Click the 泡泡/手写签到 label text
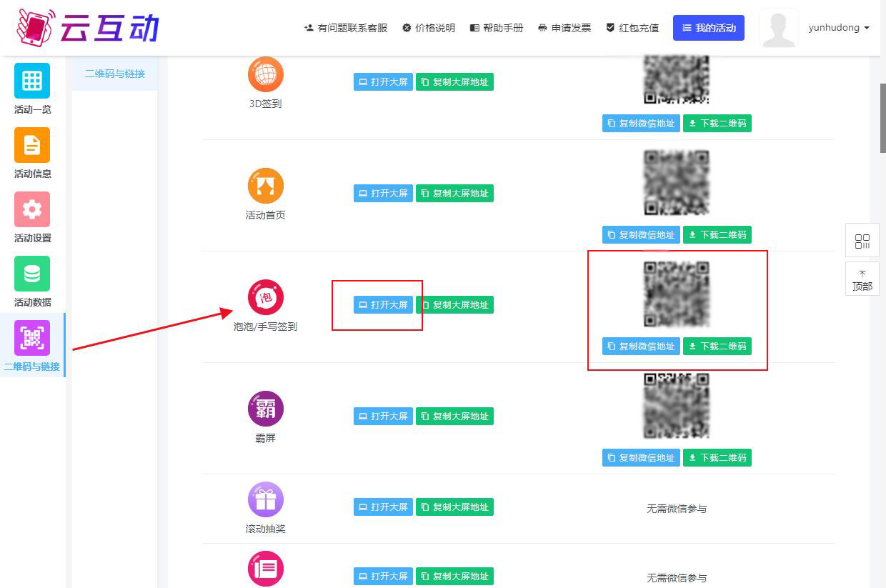 point(266,327)
